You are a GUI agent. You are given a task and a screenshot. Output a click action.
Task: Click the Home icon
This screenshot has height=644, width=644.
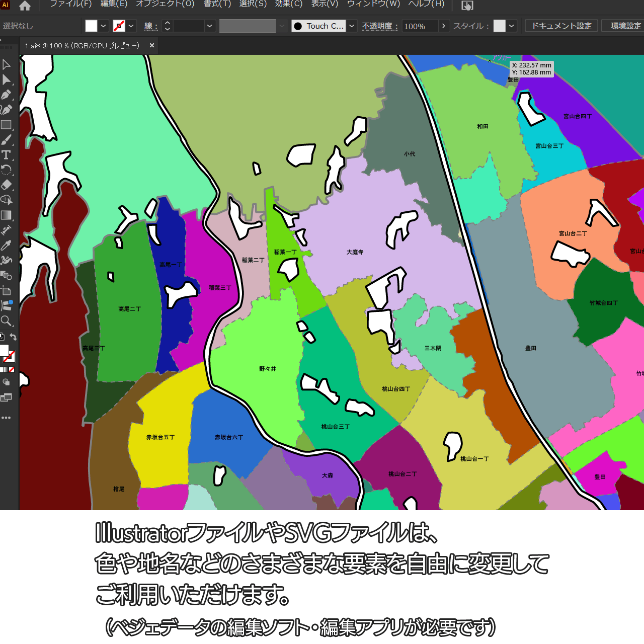pos(25,6)
